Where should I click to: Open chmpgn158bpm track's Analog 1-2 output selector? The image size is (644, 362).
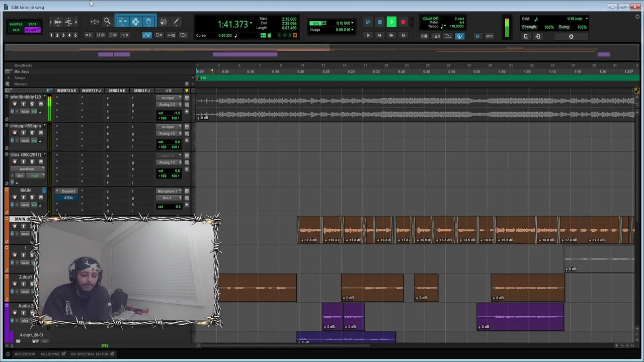168,134
